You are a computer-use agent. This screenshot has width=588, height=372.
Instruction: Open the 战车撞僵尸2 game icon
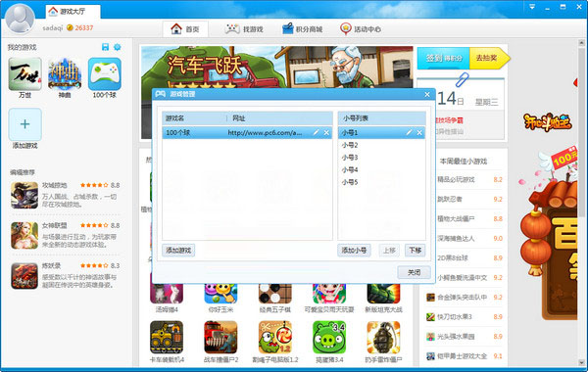tap(220, 337)
